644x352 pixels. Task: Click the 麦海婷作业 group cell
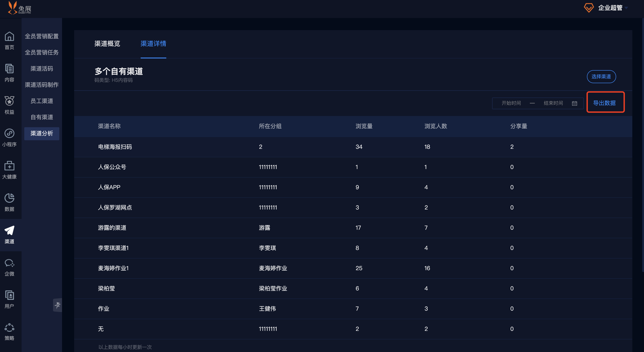tap(273, 268)
